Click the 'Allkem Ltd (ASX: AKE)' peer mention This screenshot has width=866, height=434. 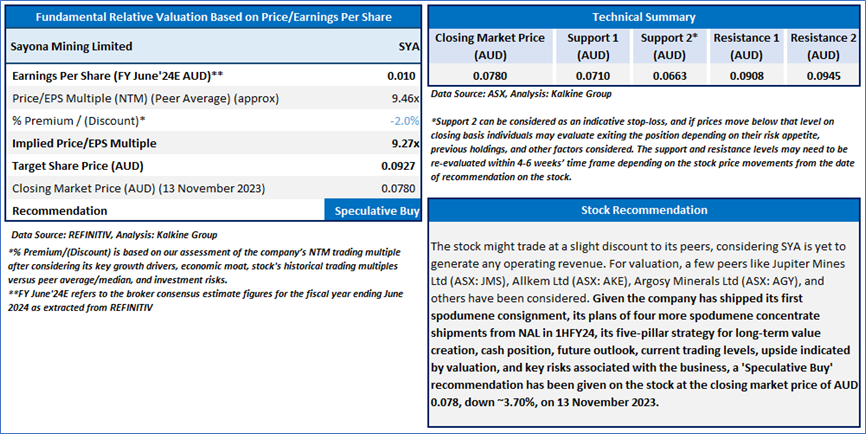tap(571, 281)
